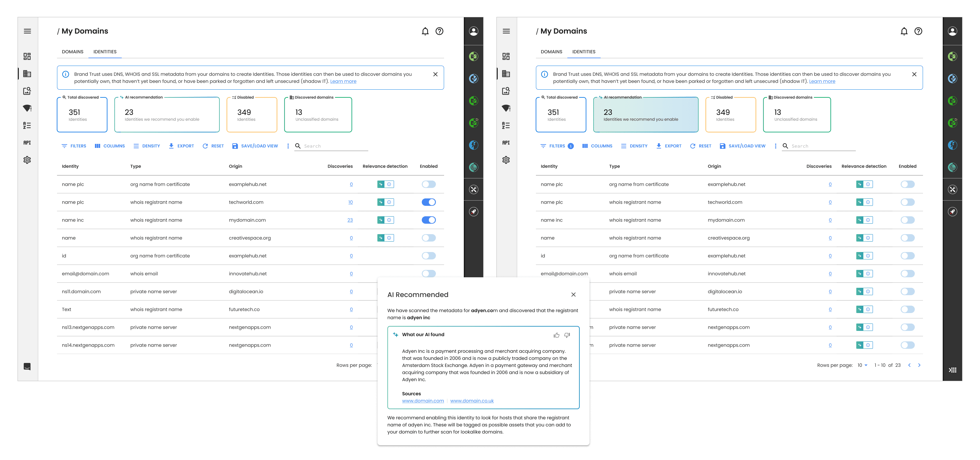
Task: Click hamburger menu icon in left panel
Action: pyautogui.click(x=27, y=31)
